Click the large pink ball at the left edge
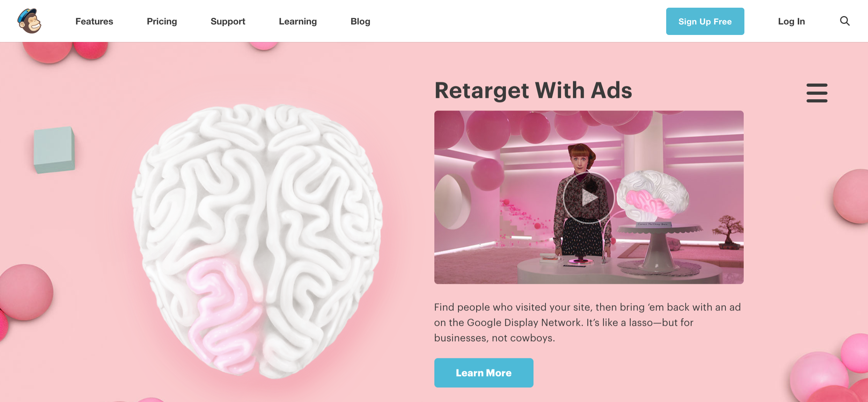 [26, 292]
